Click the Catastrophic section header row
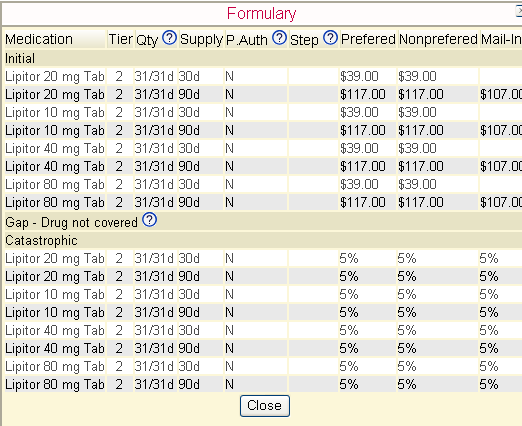The height and width of the screenshot is (426, 522). click(263, 240)
